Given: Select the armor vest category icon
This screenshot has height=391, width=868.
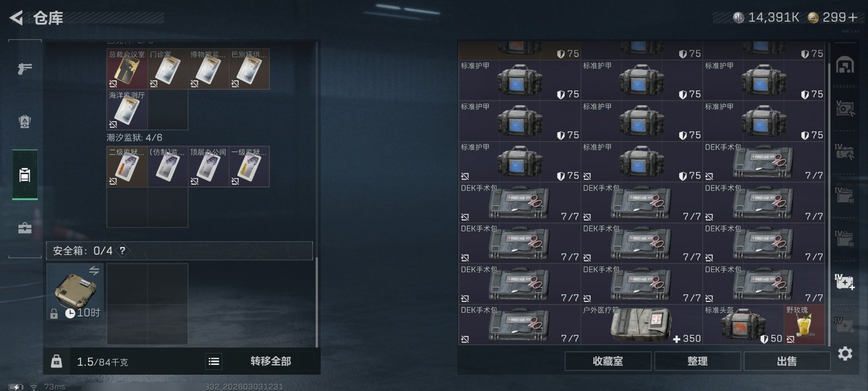Looking at the screenshot, I should [x=25, y=122].
